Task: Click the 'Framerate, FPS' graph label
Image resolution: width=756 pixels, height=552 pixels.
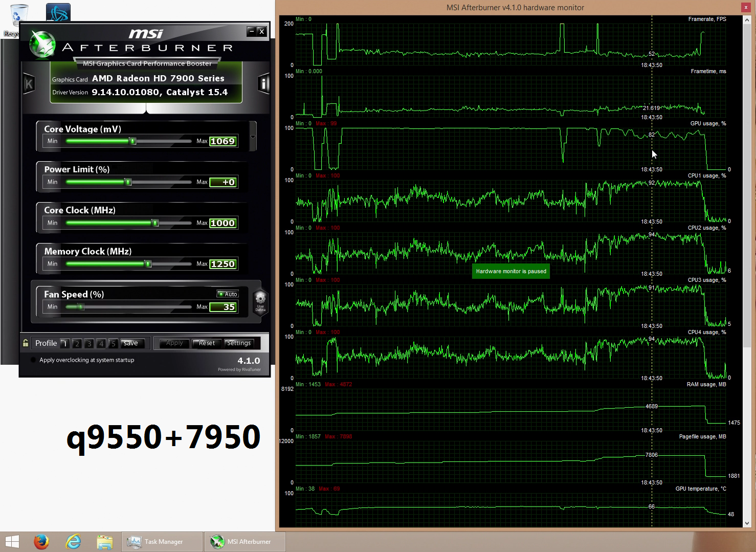Action: (707, 19)
